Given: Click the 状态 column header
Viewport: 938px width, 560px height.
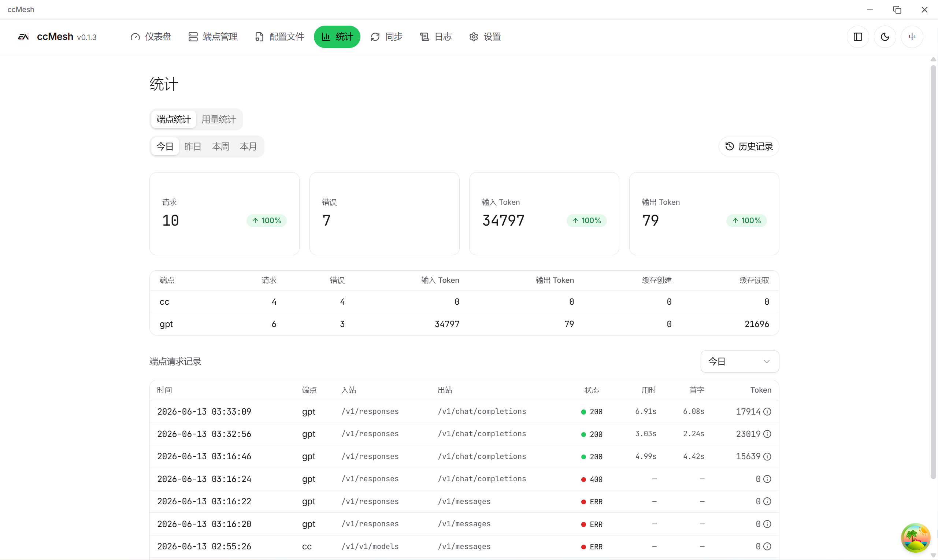Looking at the screenshot, I should (592, 390).
